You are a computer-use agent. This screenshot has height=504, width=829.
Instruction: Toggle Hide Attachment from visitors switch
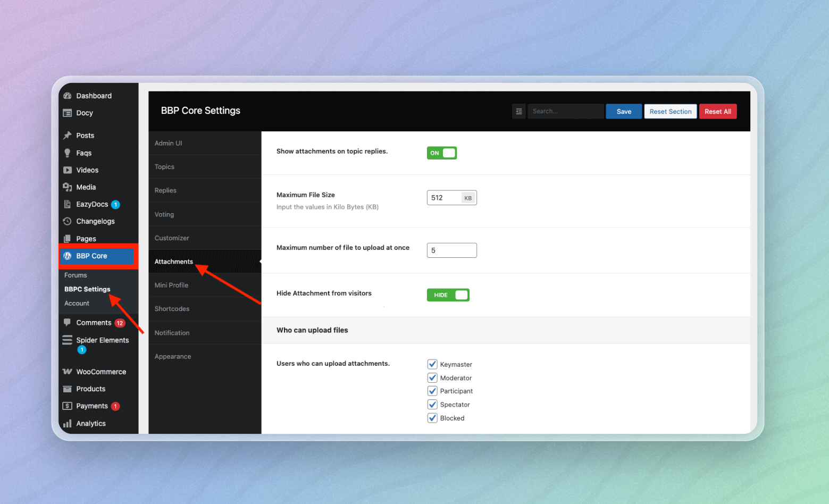448,295
